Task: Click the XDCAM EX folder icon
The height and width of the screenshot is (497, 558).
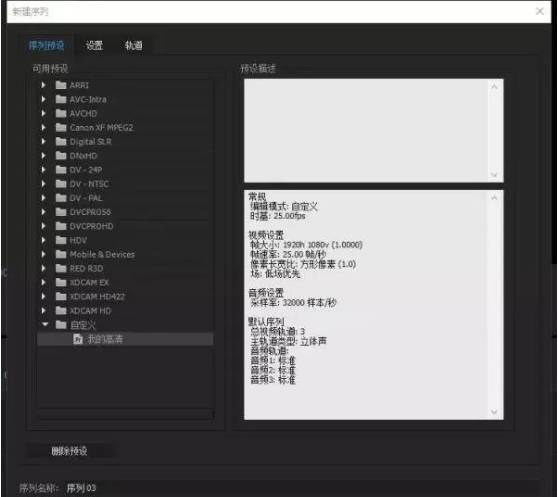Action: 61,282
